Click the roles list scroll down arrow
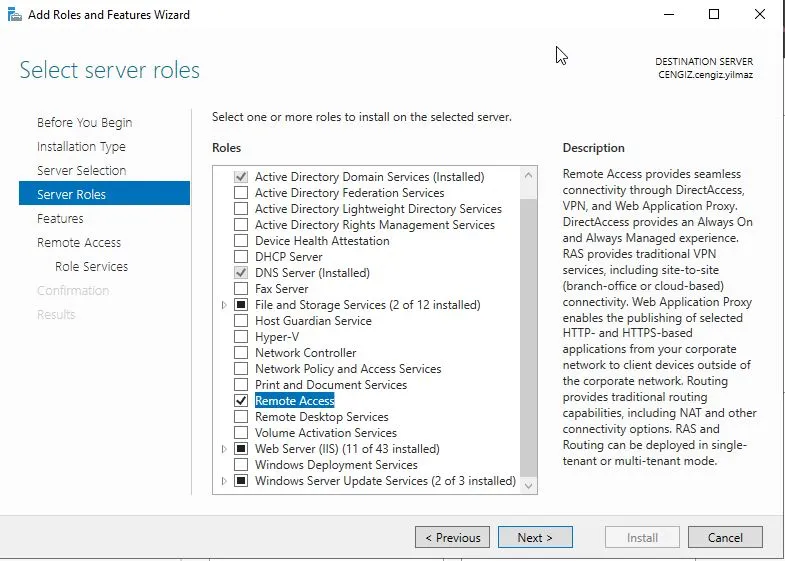Image resolution: width=785 pixels, height=561 pixels. point(529,485)
